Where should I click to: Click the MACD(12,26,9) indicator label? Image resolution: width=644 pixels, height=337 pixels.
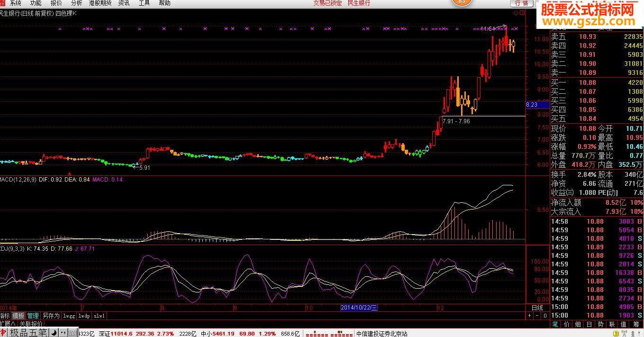(x=18, y=180)
